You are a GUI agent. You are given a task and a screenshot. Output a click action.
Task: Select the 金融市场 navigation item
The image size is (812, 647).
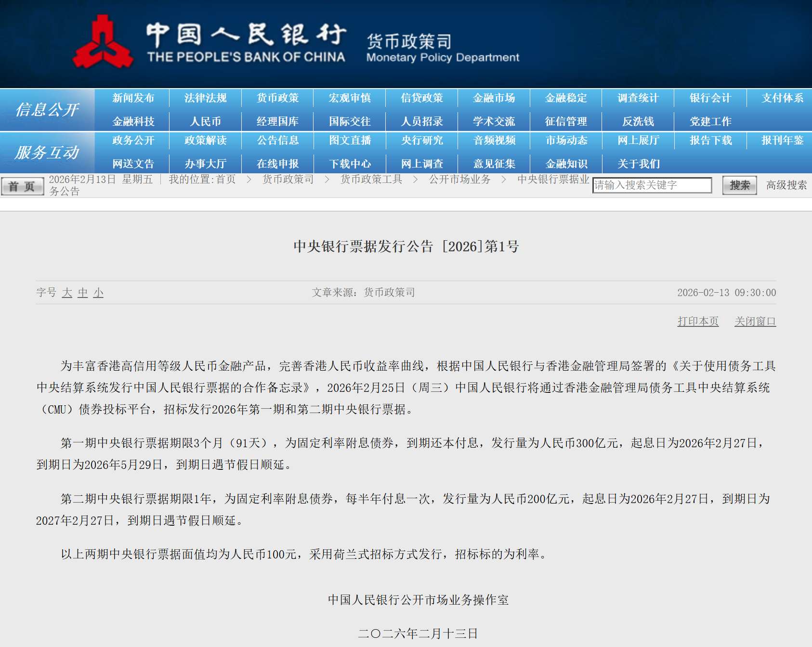tap(494, 98)
